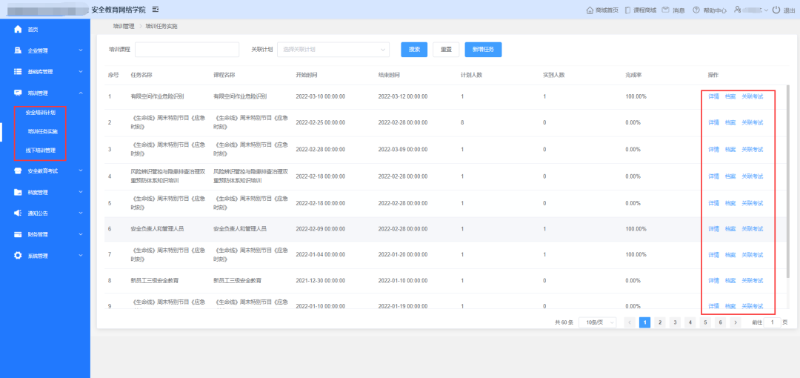Click 详情 in row 5

tap(714, 203)
